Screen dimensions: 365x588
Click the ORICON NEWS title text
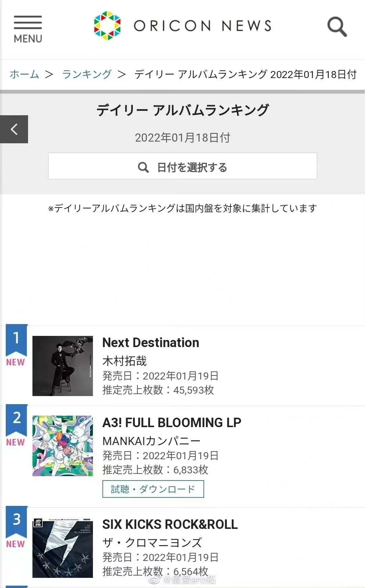pos(203,26)
